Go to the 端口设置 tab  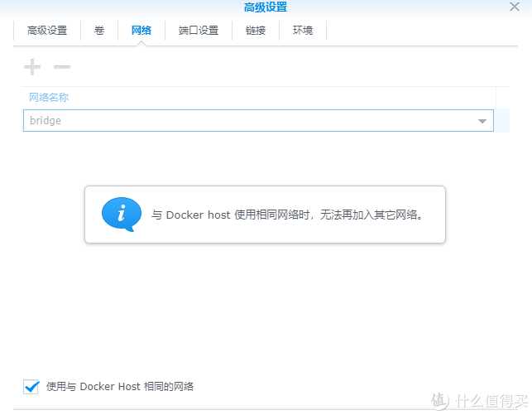pos(199,31)
